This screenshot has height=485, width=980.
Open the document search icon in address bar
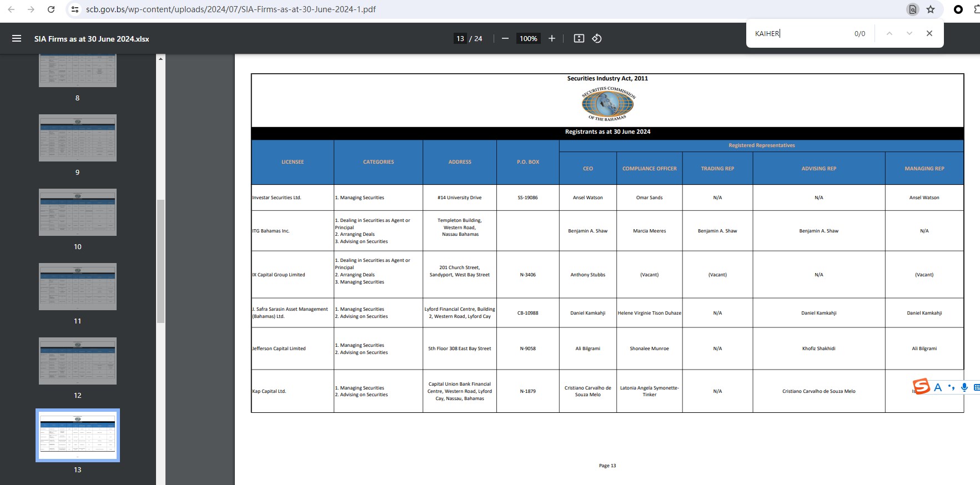point(912,9)
